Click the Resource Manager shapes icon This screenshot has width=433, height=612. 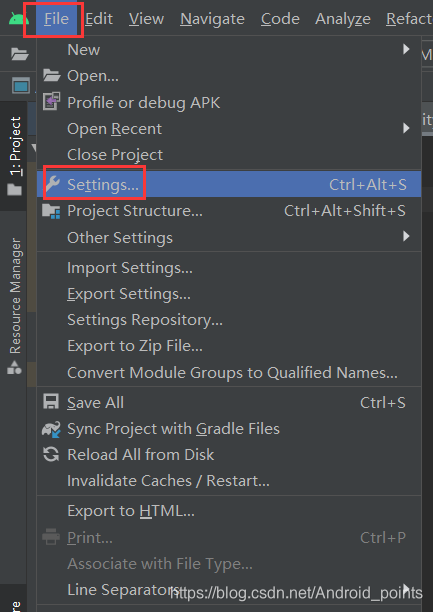coord(14,368)
